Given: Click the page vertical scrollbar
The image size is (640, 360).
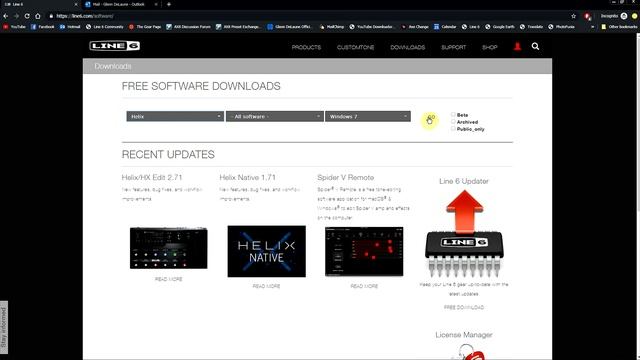Looking at the screenshot, I should tap(638, 196).
